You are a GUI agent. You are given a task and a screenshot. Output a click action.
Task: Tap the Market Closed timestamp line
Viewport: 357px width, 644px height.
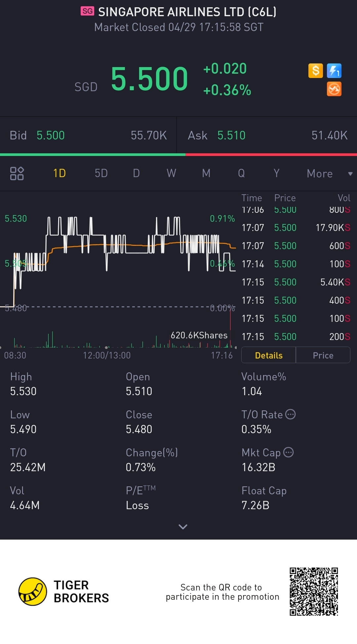(x=179, y=27)
